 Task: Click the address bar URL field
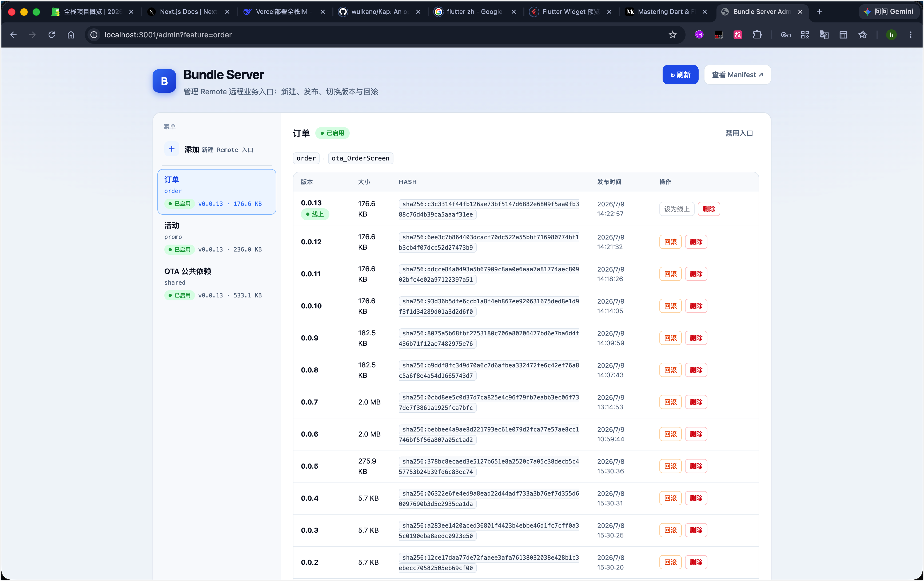384,35
